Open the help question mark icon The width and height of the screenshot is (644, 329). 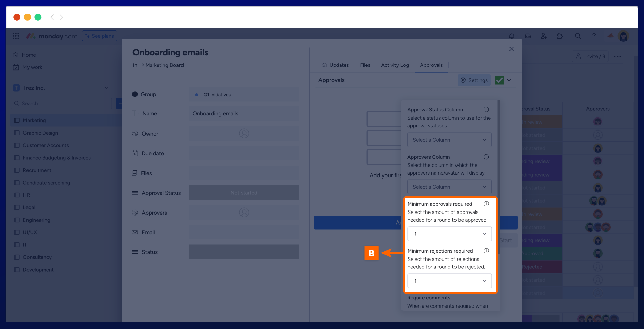coord(594,36)
